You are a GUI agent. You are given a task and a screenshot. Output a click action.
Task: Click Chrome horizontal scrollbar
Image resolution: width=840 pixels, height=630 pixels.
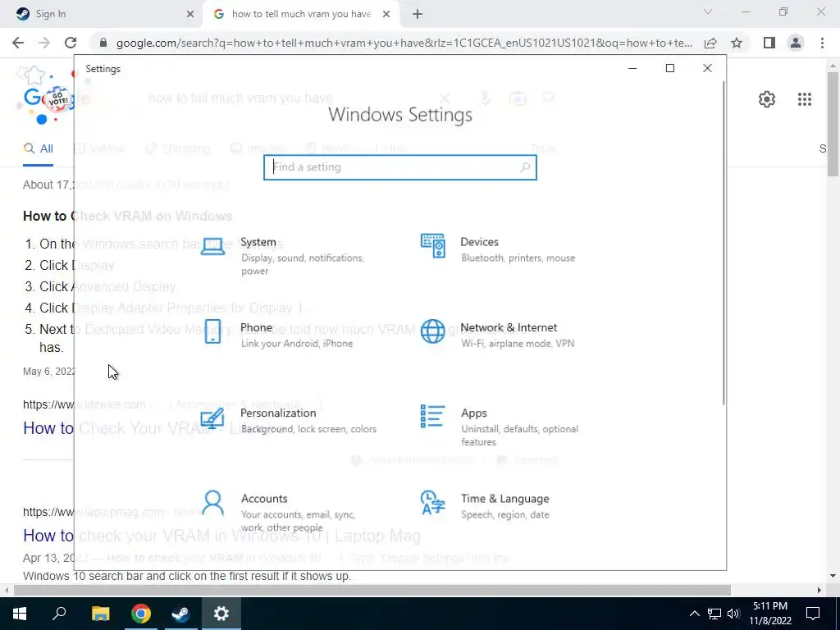(x=372, y=590)
